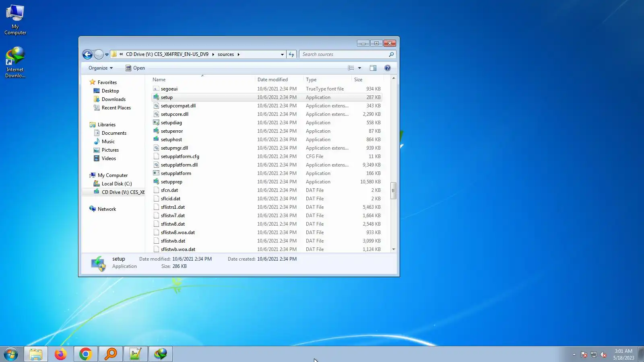Select the sflistwb.dat file name

[173, 241]
